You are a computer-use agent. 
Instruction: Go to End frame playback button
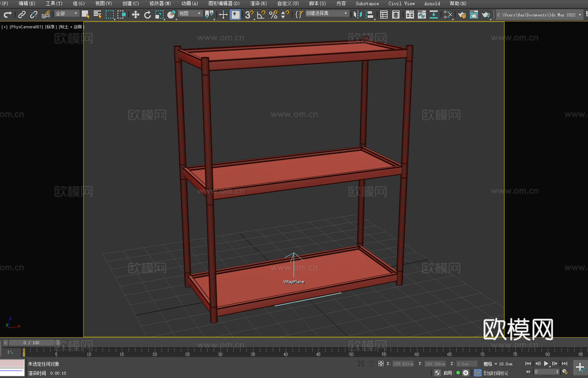tap(564, 364)
